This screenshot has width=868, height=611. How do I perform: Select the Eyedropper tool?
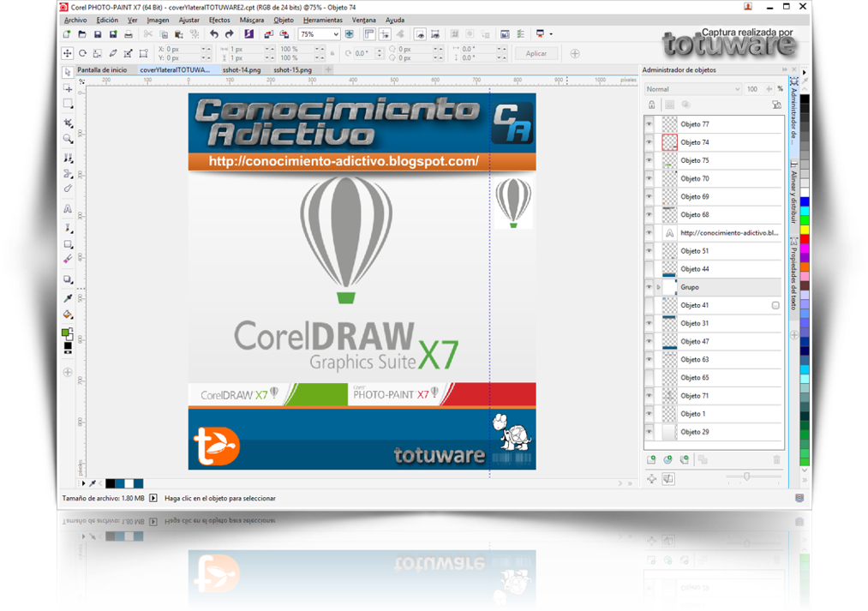coord(68,298)
